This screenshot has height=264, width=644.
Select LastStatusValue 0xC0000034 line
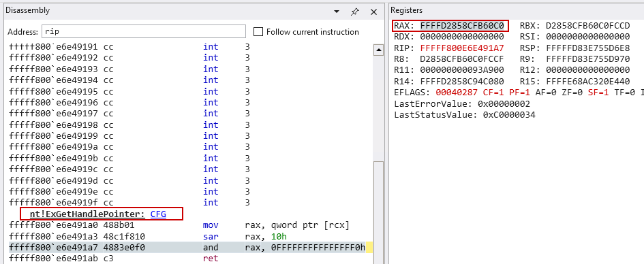click(465, 114)
